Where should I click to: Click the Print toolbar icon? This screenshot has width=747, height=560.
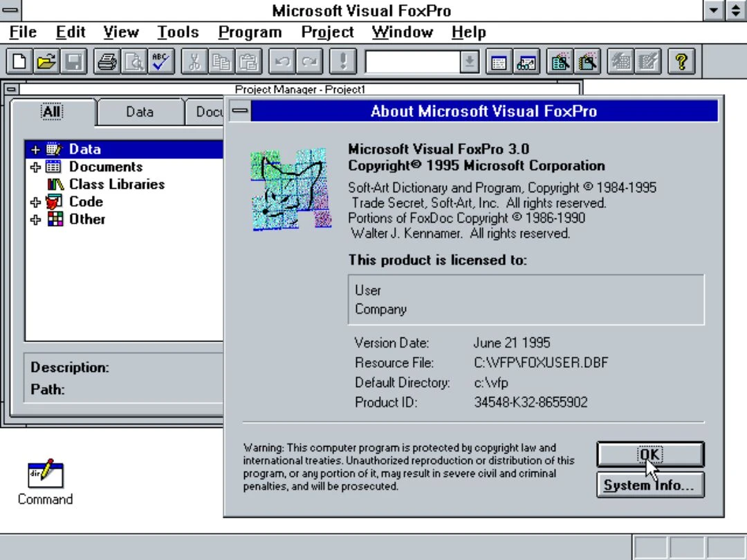pos(107,63)
